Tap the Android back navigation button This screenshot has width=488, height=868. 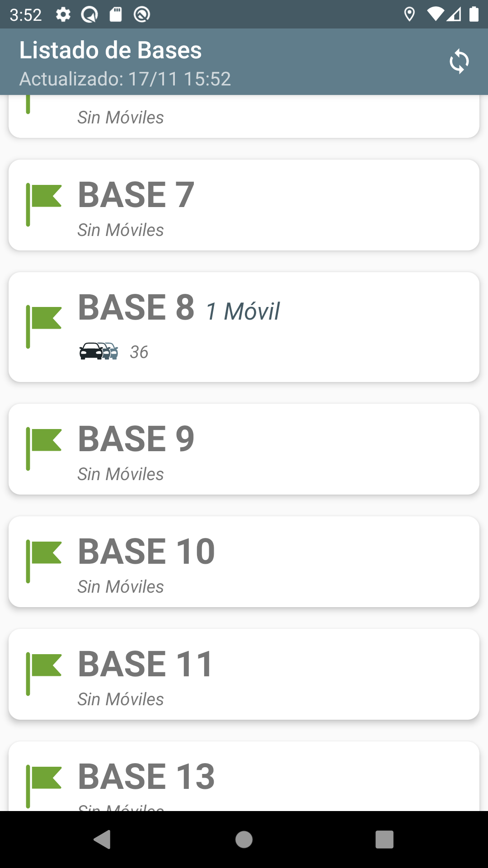pos(102,840)
